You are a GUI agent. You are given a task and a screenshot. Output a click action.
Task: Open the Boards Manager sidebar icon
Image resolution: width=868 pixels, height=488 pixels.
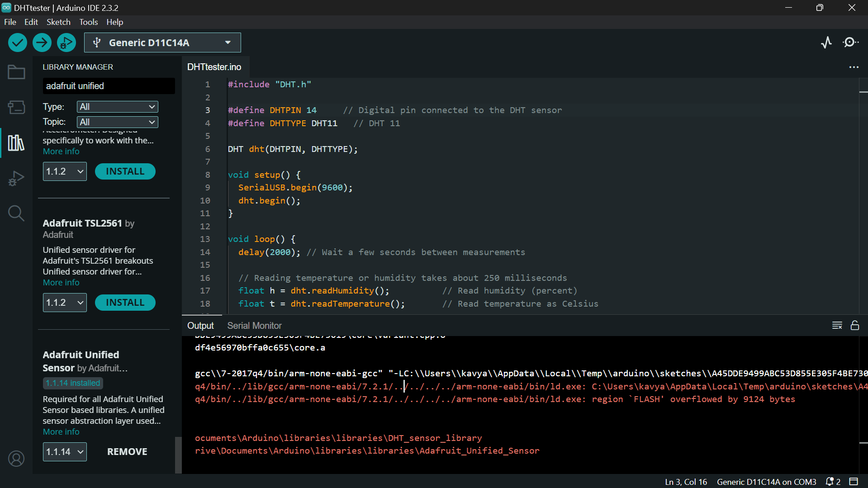pos(16,107)
